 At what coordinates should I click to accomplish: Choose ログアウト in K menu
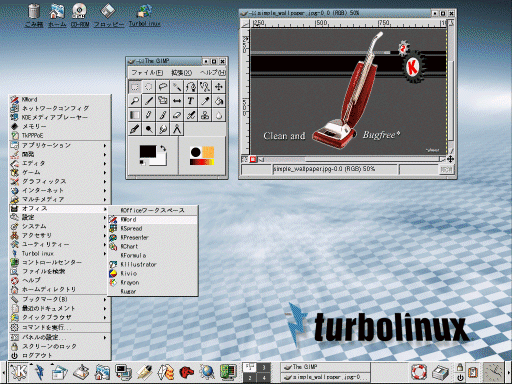(60, 355)
